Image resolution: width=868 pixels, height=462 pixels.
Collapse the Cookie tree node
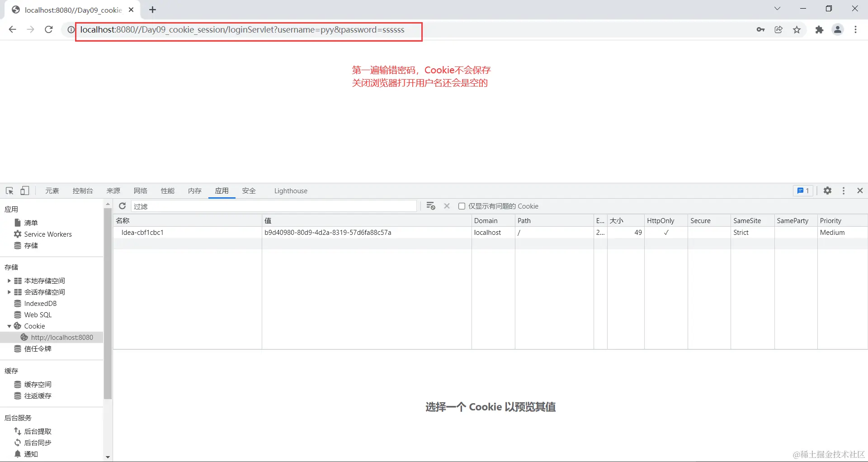pos(9,326)
